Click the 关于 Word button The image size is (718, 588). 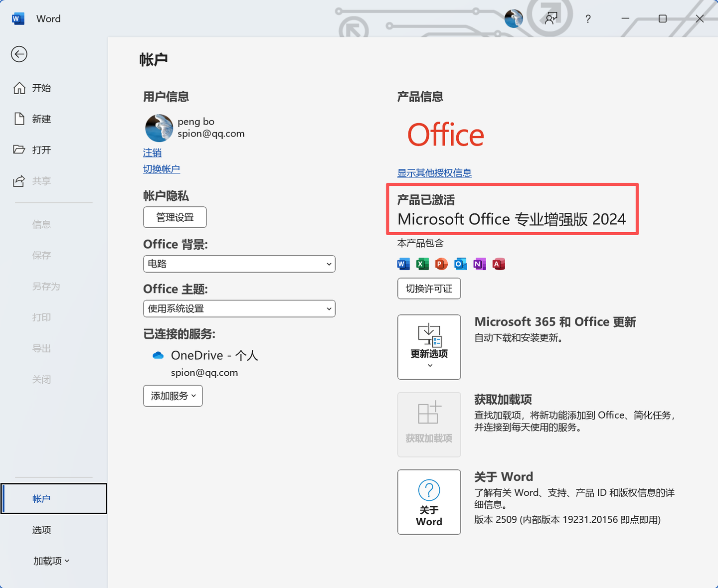[429, 502]
